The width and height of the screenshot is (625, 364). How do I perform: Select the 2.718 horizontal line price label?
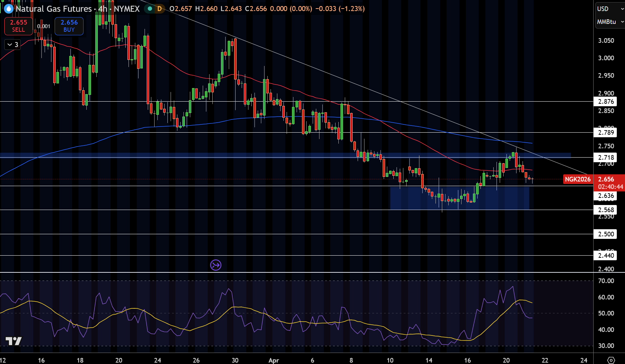pos(606,158)
